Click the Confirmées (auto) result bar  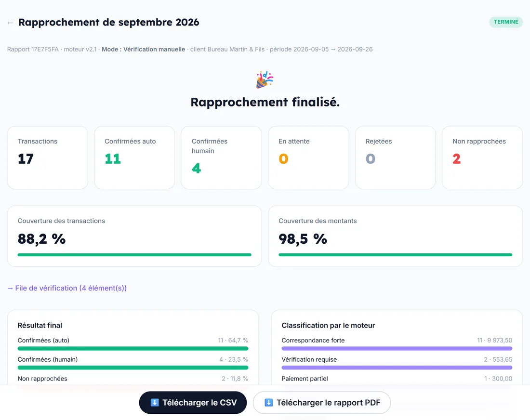pyautogui.click(x=133, y=348)
